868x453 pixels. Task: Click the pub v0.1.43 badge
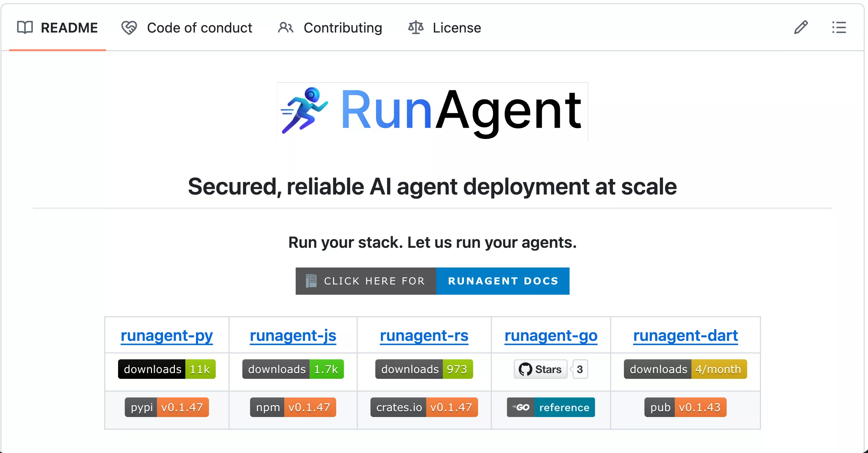686,407
